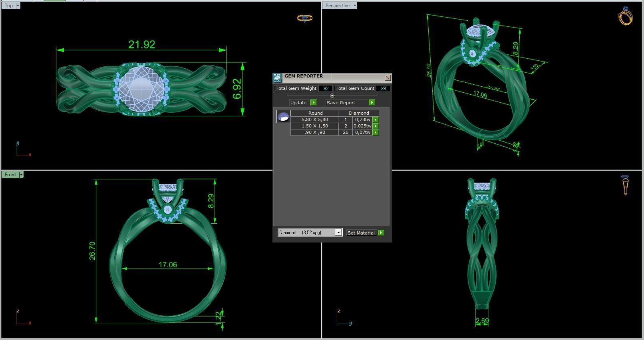Click the 26.70 dimension in Front viewport
Image resolution: width=644 pixels, height=340 pixels.
click(92, 251)
